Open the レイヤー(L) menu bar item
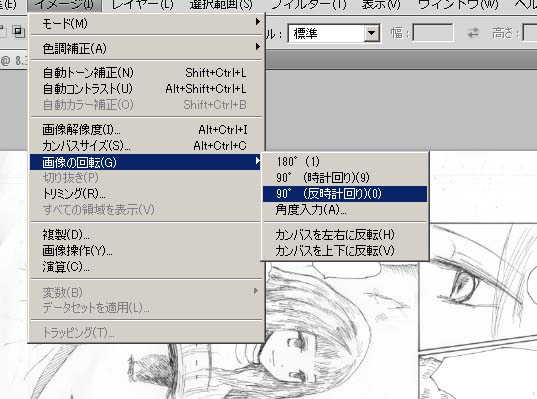The image size is (537, 399). (143, 5)
